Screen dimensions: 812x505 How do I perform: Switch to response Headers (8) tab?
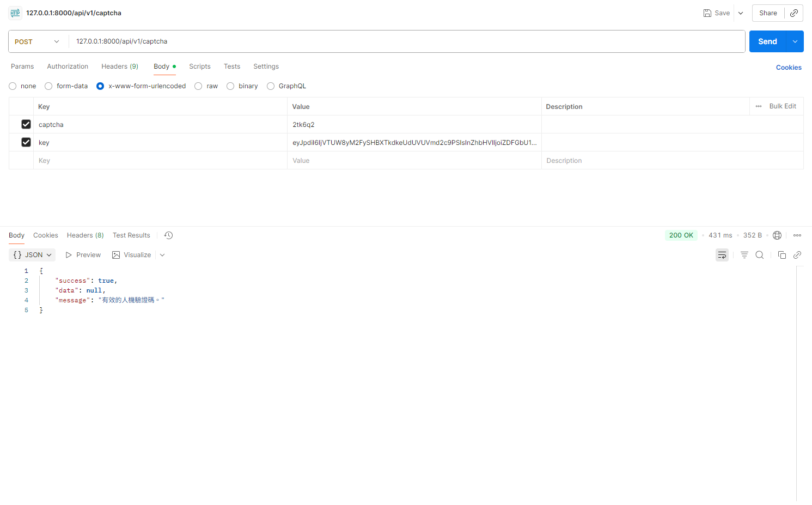(86, 235)
